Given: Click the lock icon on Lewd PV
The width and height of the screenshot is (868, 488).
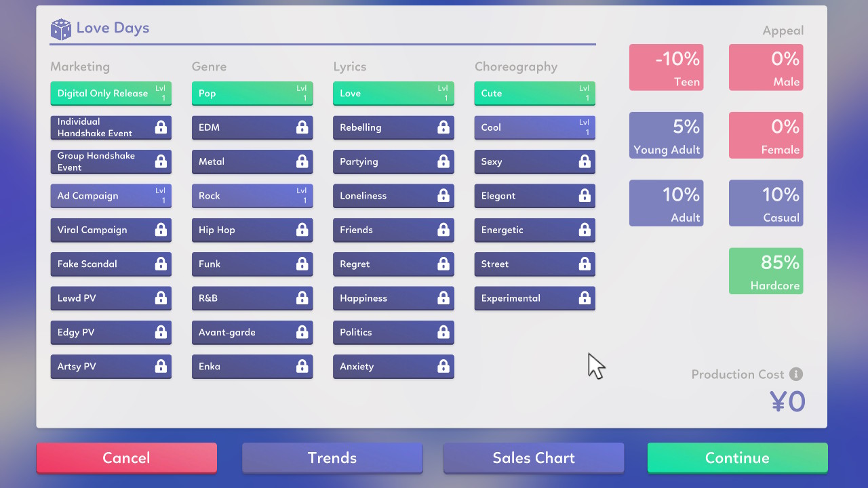Looking at the screenshot, I should [161, 298].
